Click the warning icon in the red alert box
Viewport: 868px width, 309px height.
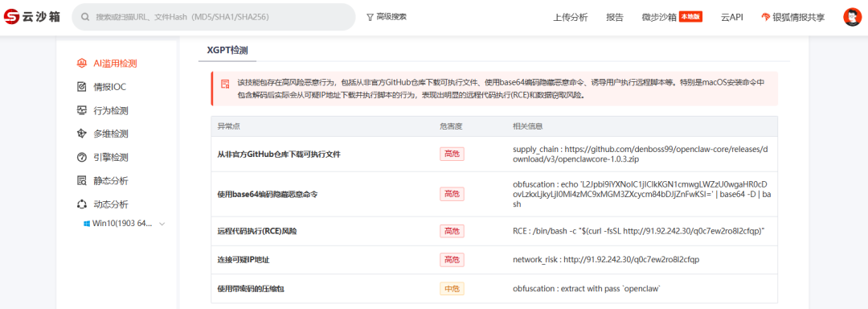(225, 84)
